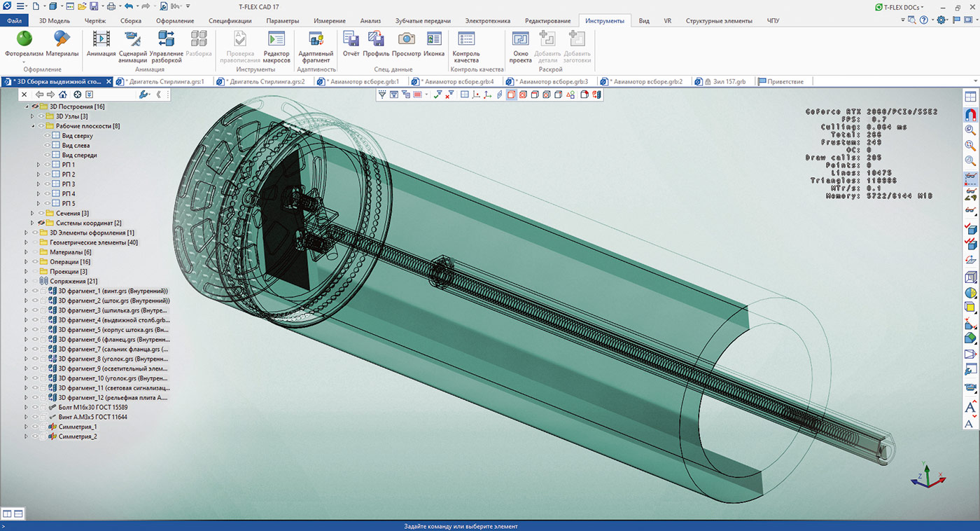The width and height of the screenshot is (980, 531).
Task: Collapse the Рабочие плоскости [8] folder
Action: click(32, 125)
